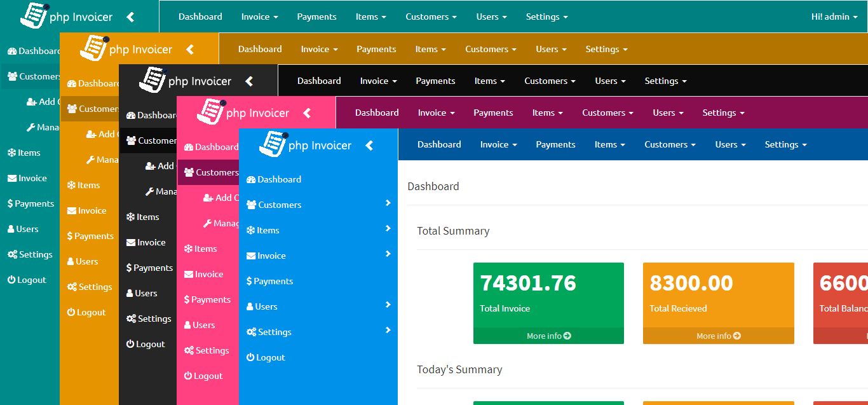
Task: Expand Settings chevron in blue sidebar
Action: click(388, 330)
